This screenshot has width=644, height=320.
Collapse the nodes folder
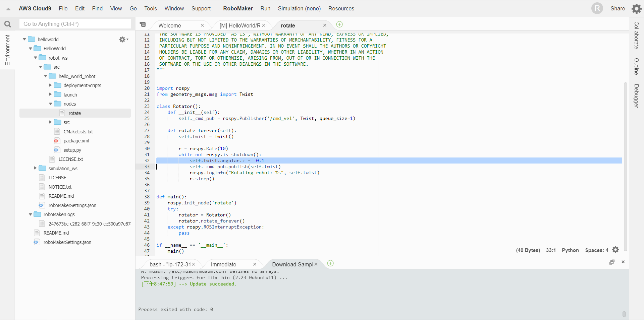[x=51, y=104]
